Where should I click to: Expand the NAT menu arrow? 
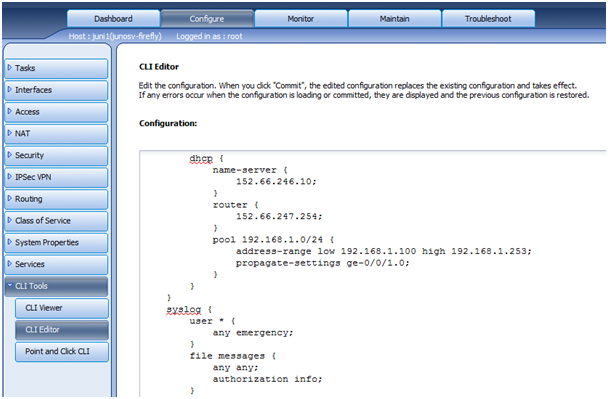[10, 133]
